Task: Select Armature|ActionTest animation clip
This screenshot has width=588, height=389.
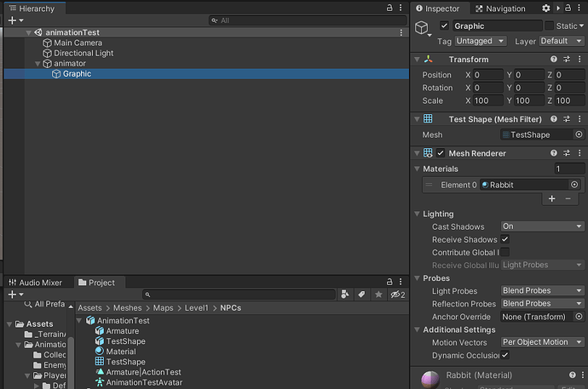Action: 143,372
